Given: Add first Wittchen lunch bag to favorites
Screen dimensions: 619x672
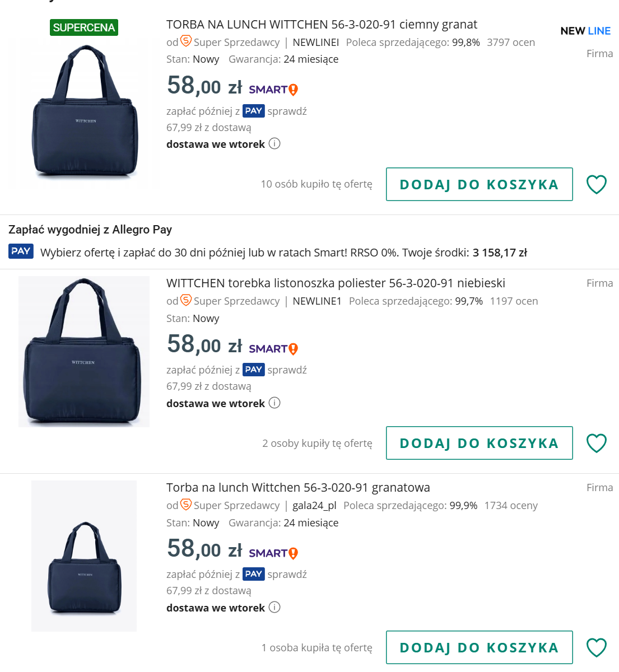Looking at the screenshot, I should pyautogui.click(x=596, y=184).
